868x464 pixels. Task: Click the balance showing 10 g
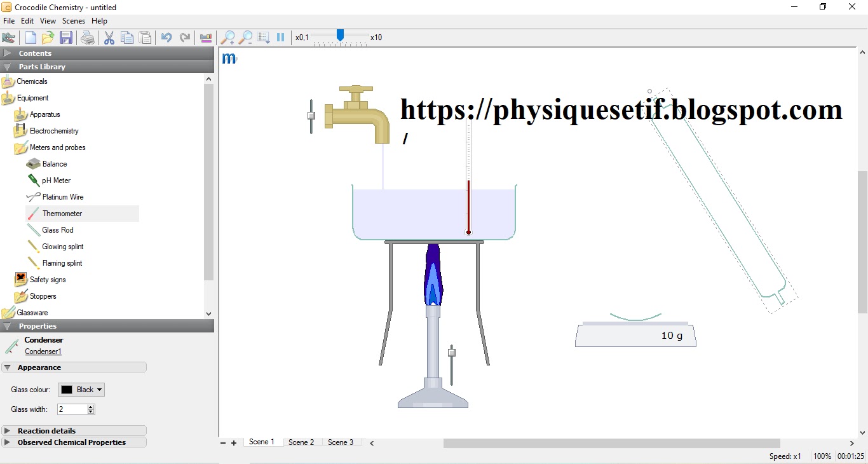coord(635,335)
